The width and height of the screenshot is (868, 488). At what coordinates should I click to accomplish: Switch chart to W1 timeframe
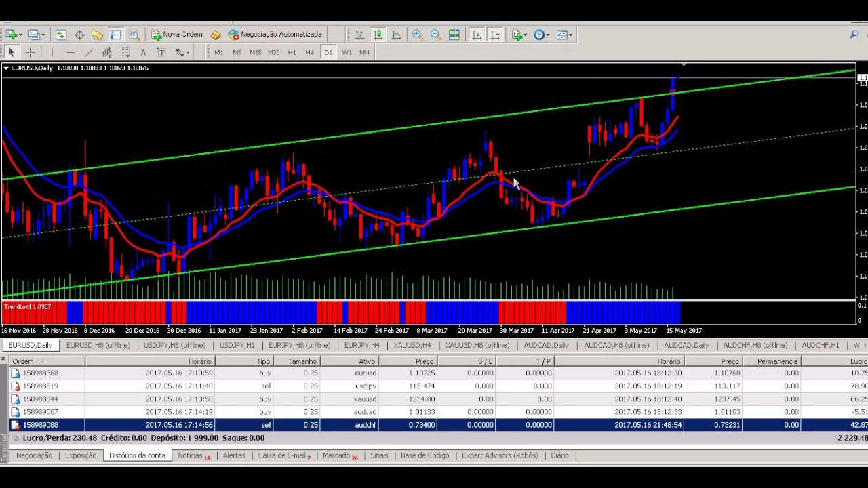click(x=347, y=52)
